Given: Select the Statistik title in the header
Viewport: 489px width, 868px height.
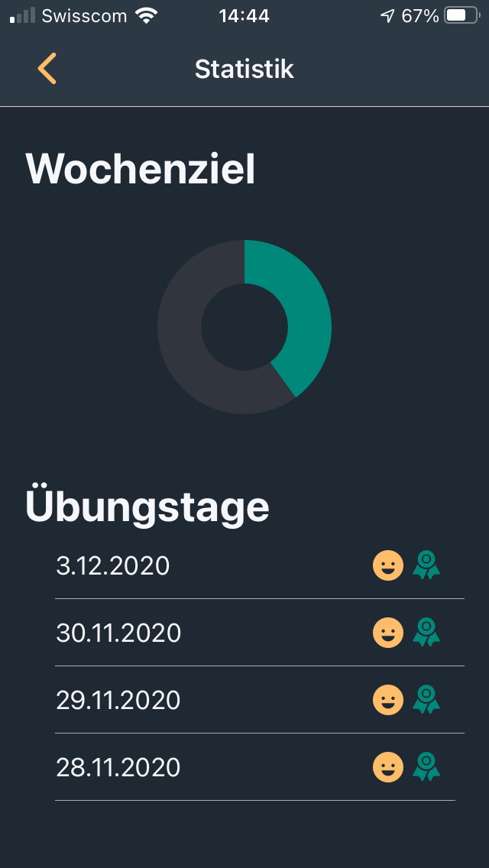Looking at the screenshot, I should point(244,69).
